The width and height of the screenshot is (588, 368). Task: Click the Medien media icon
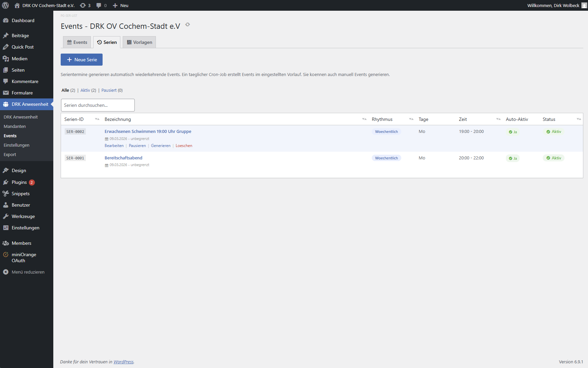6,59
